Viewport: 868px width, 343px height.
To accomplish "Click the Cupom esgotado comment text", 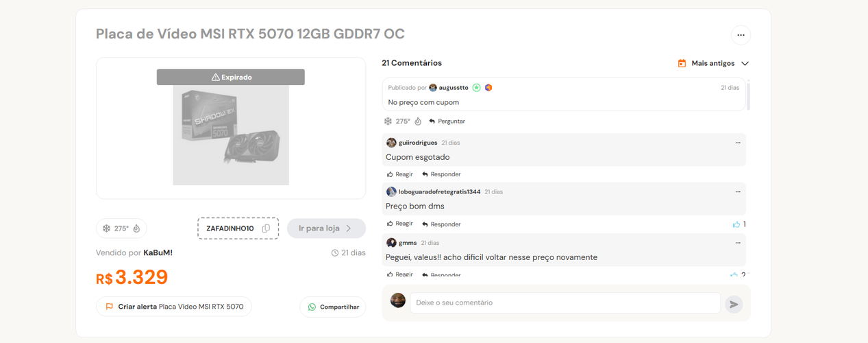I will (418, 157).
